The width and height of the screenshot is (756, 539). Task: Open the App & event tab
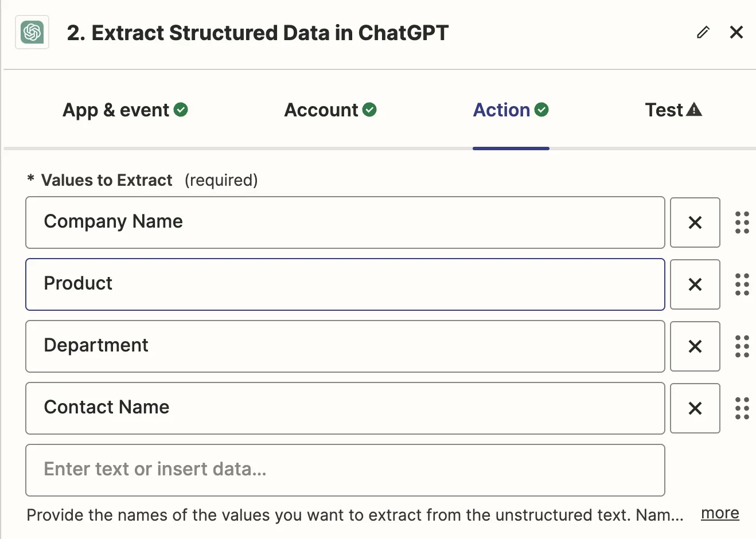[x=125, y=110]
